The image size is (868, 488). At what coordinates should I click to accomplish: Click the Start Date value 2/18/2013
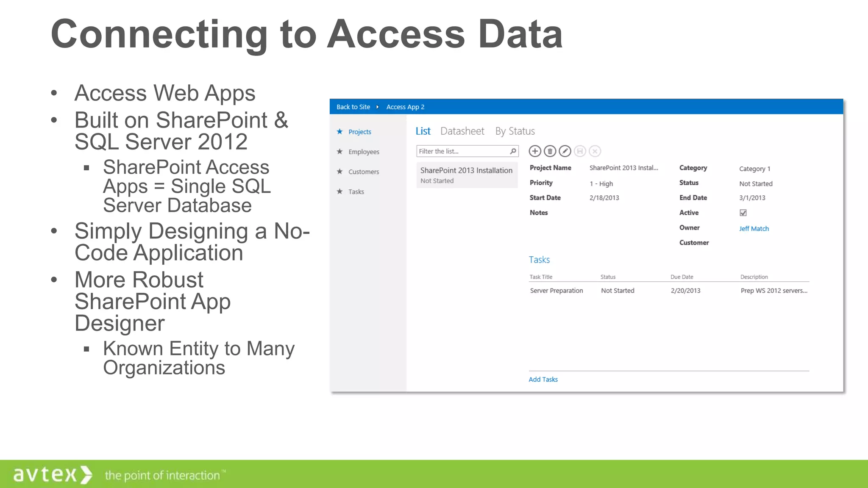604,198
